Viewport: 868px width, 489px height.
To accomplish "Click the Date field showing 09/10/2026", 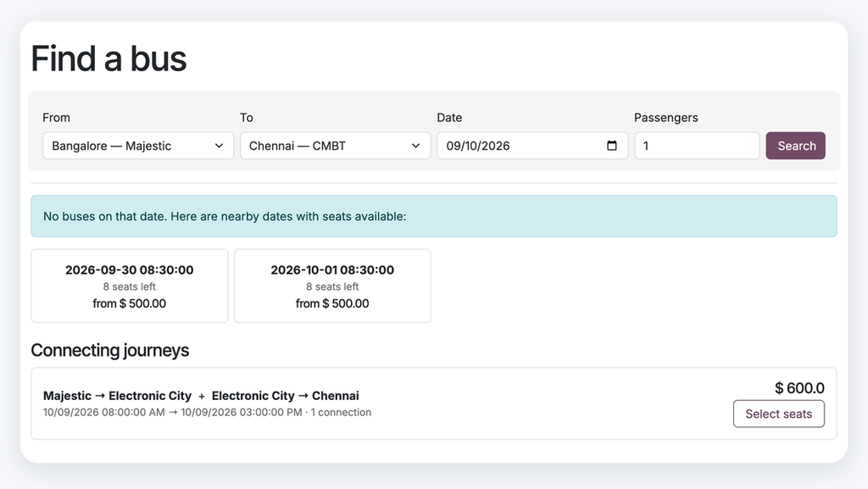I will 532,146.
